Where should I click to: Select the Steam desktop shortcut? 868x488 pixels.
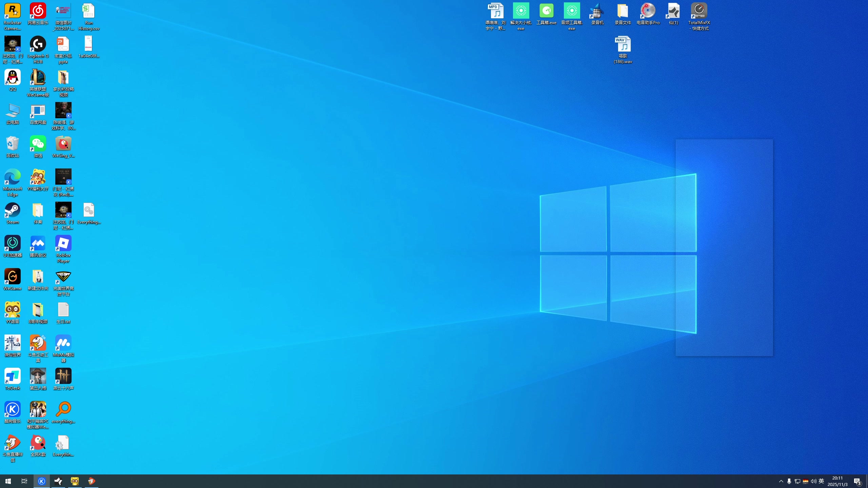pos(13,211)
